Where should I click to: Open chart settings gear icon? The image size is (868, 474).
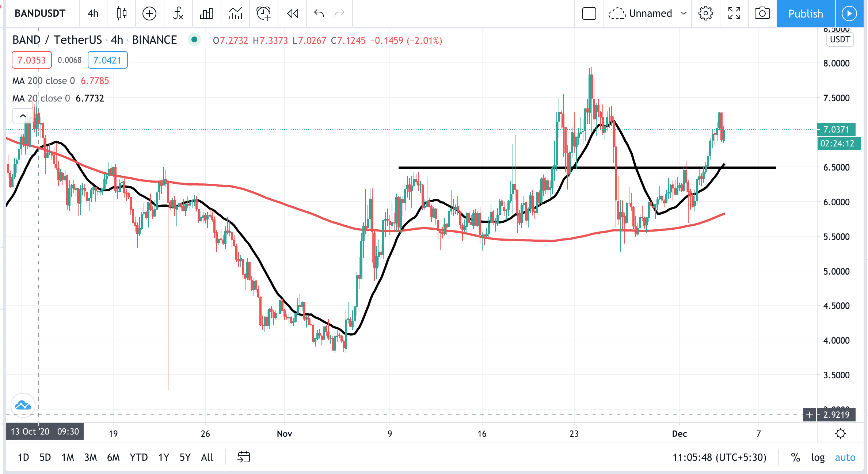(705, 14)
